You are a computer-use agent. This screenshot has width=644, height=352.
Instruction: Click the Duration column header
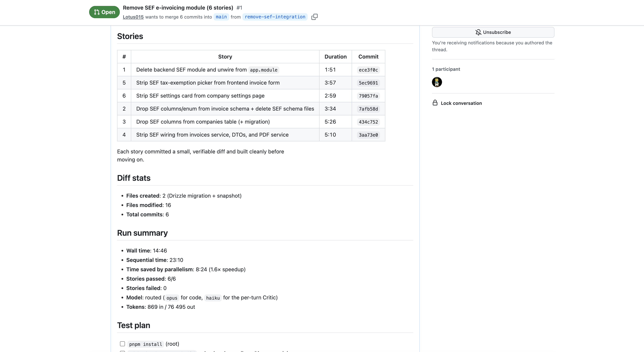tap(336, 57)
